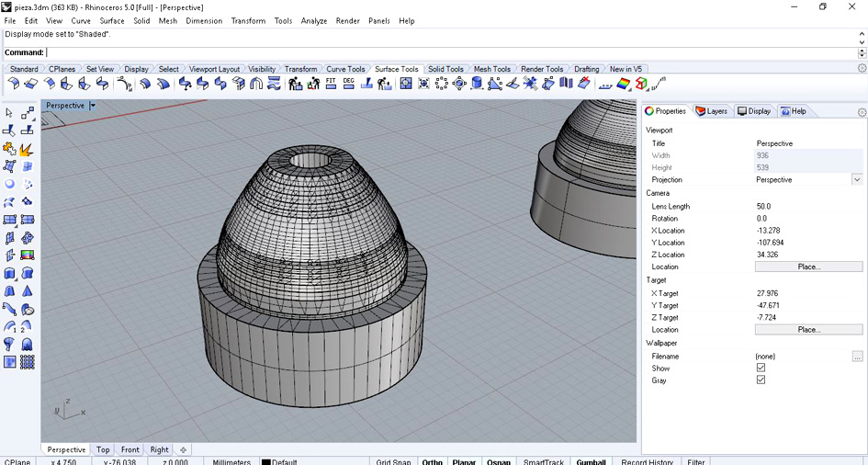868x465 pixels.
Task: Open the Projection dropdown in Properties
Action: (x=857, y=179)
